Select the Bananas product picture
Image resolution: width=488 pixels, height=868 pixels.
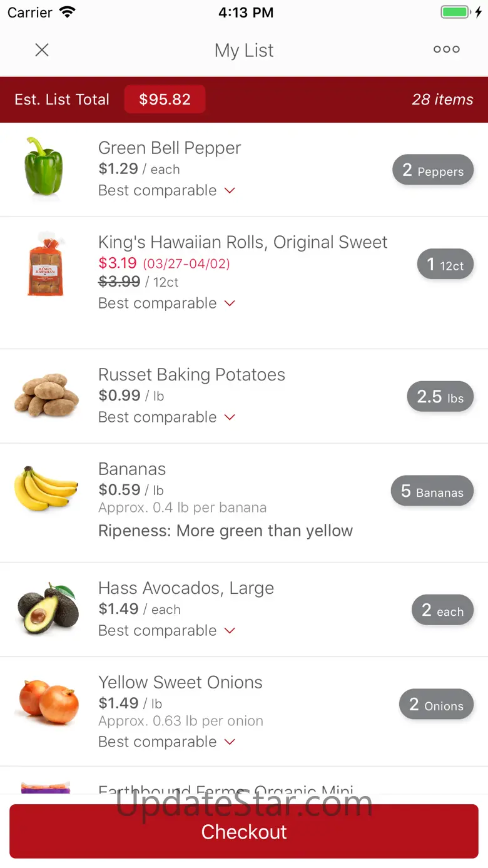[x=46, y=489]
